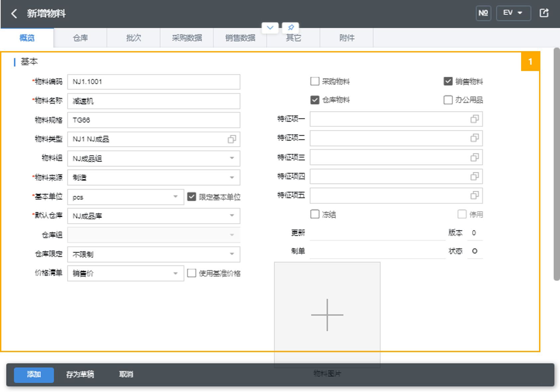Open lookup icon for 特征项一
The width and height of the screenshot is (560, 392).
point(475,119)
